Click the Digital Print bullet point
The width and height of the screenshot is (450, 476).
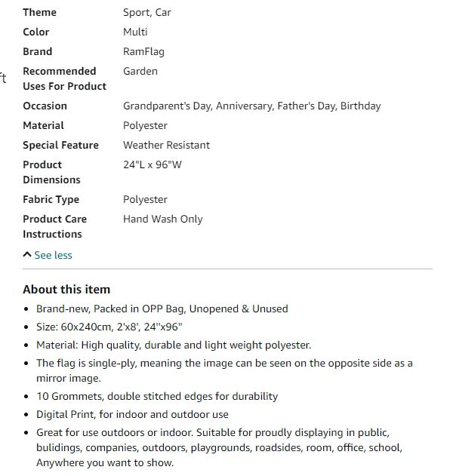(132, 414)
